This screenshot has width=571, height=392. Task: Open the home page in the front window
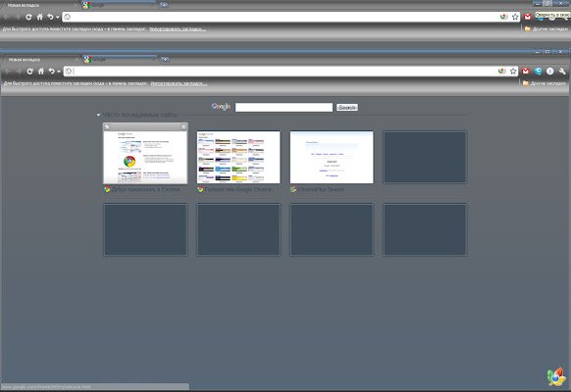coord(41,72)
